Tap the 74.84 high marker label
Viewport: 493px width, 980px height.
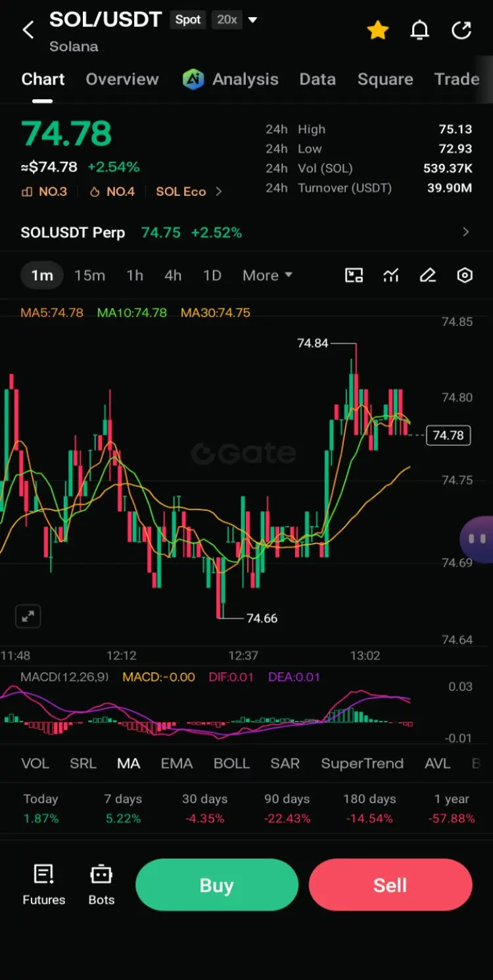313,343
